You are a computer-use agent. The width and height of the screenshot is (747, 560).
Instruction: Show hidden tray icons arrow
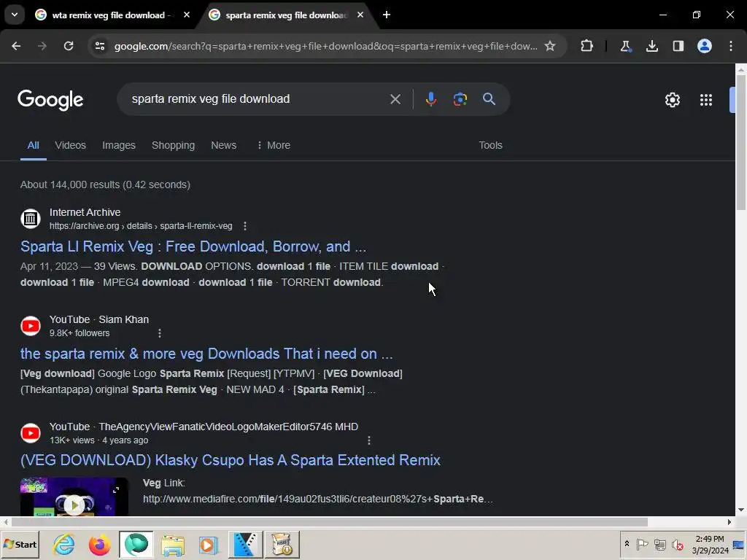627,544
